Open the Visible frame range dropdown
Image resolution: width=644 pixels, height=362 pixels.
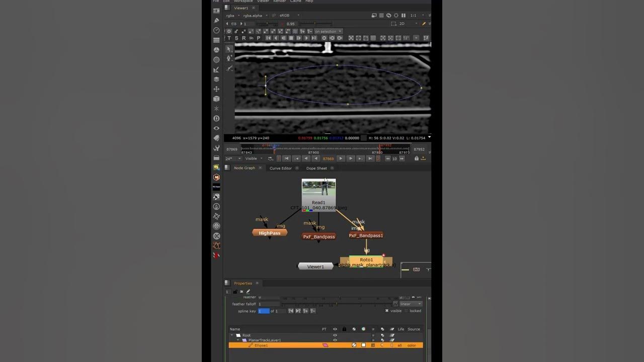(x=254, y=158)
